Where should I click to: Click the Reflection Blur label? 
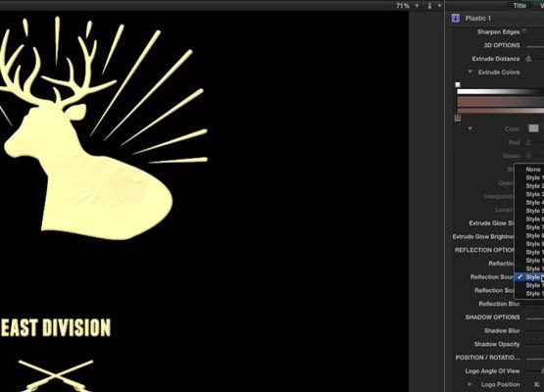click(499, 304)
